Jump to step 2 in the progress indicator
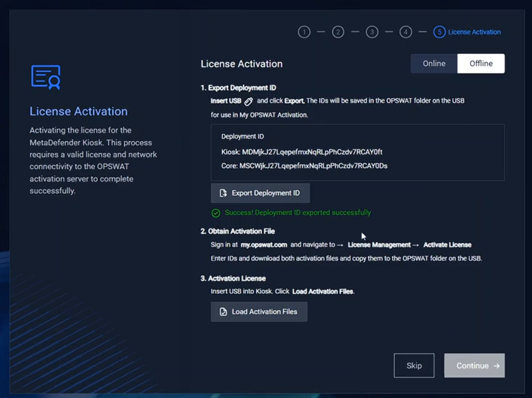The height and width of the screenshot is (398, 532). 338,32
